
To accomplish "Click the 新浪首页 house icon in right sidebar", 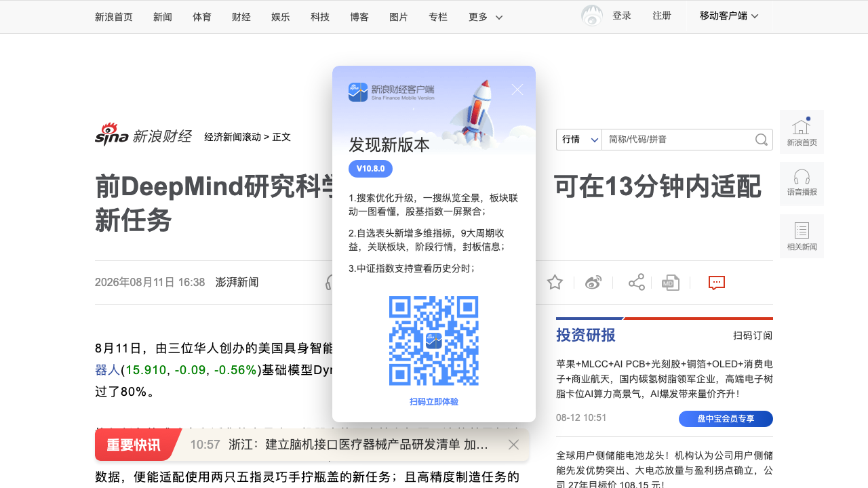I will click(802, 131).
